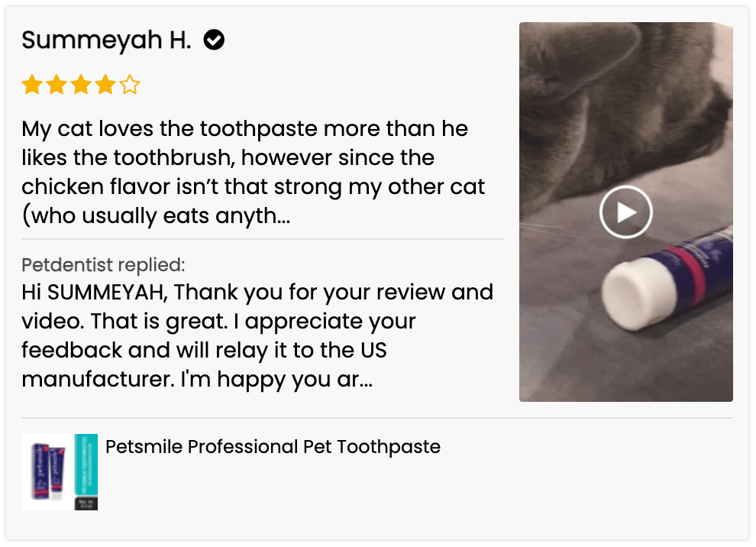Viewport: 756px width, 547px height.
Task: Click the verified badge beside Summeyah H.
Action: click(214, 40)
